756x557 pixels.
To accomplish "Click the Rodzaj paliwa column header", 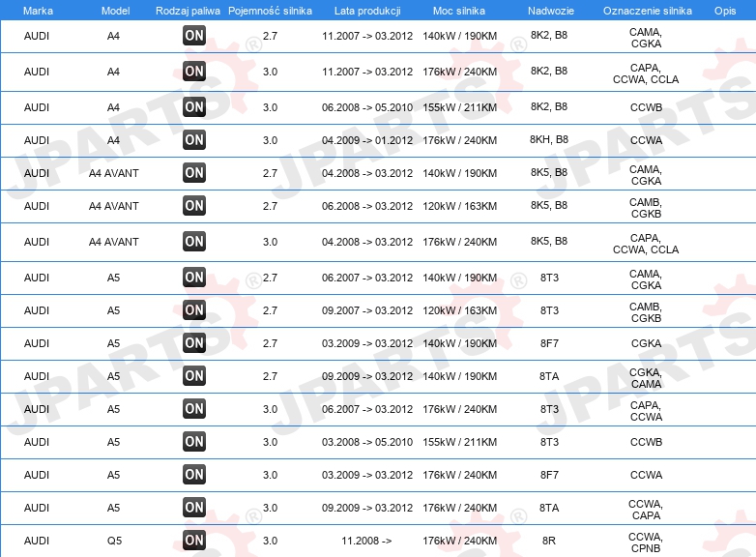I will 188,11.
